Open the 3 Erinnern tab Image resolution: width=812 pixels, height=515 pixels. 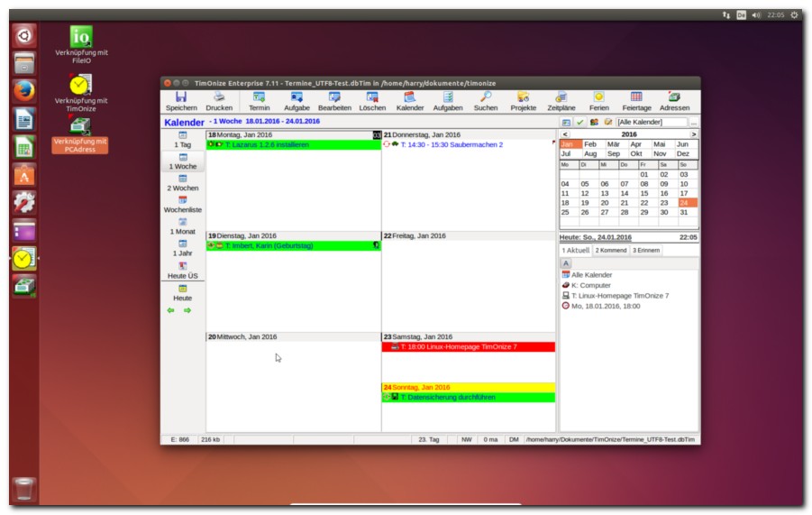point(646,250)
